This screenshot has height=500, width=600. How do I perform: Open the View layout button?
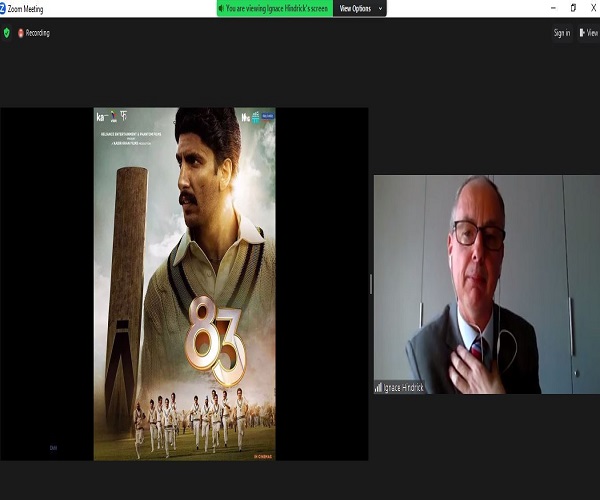(589, 33)
